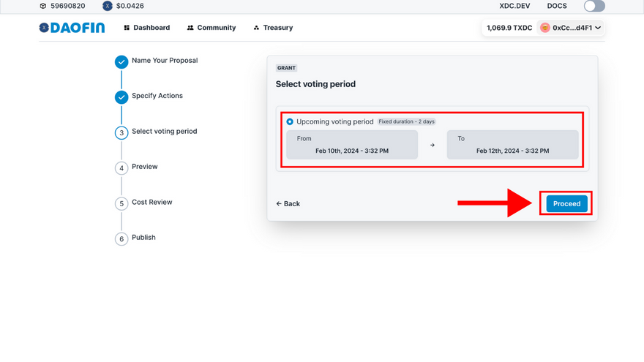The width and height of the screenshot is (644, 362).
Task: Open the Community menu item
Action: (x=211, y=28)
